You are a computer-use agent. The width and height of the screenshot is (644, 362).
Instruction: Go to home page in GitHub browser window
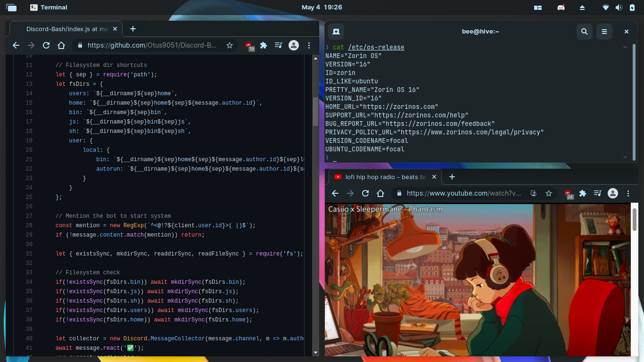click(x=61, y=45)
